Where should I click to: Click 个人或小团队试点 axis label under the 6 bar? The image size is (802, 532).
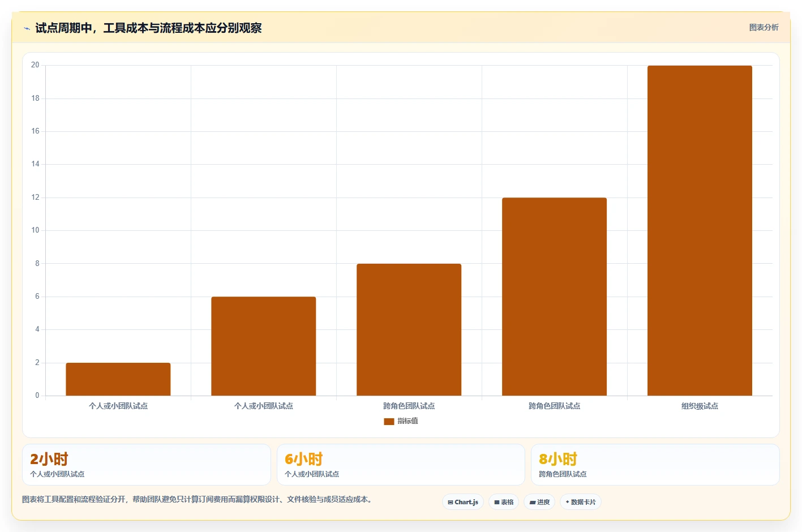(263, 406)
